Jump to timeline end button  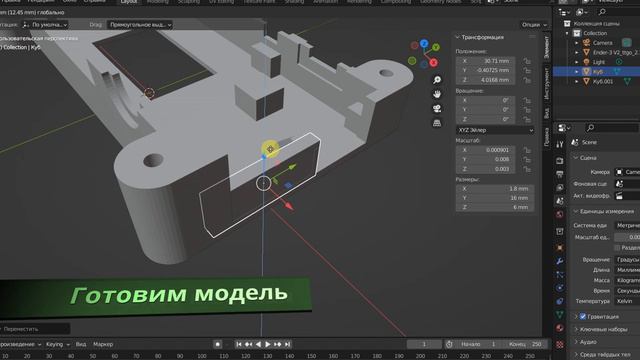pyautogui.click(x=288, y=344)
